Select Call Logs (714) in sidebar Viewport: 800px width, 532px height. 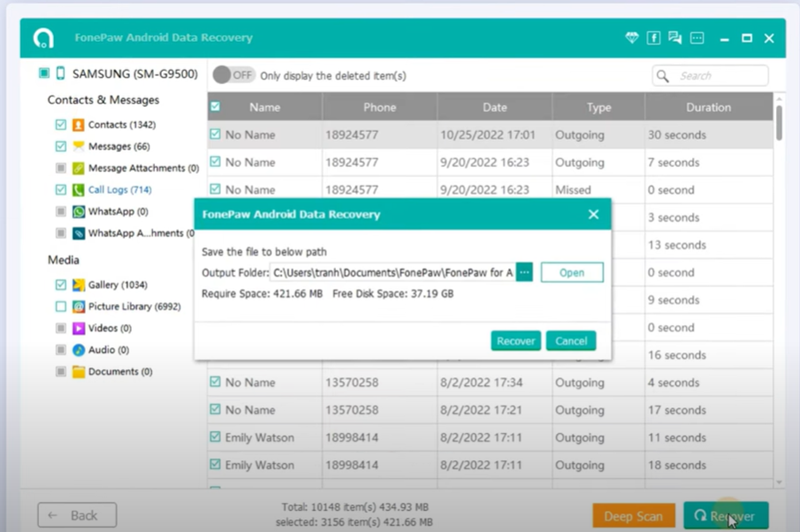pos(120,190)
